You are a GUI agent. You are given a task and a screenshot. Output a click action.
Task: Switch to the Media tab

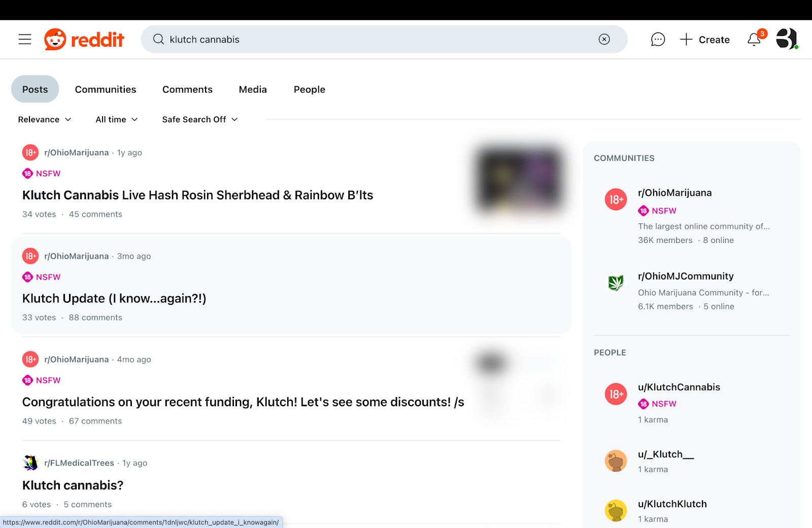(x=253, y=89)
